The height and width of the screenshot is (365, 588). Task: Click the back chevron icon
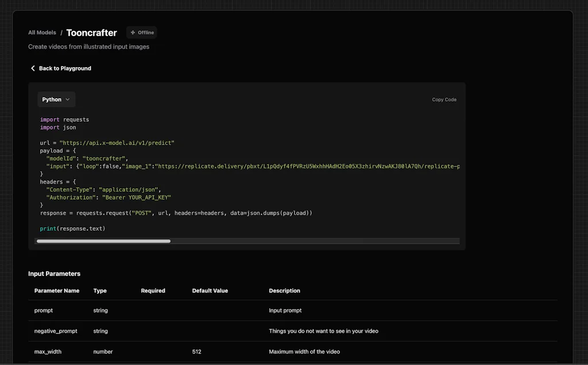click(x=33, y=68)
